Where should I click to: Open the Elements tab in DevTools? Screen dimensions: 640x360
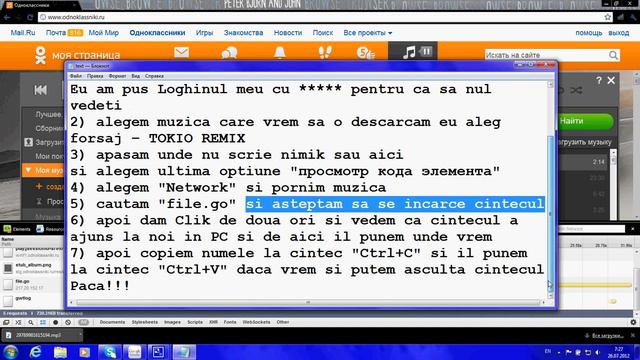(x=17, y=229)
